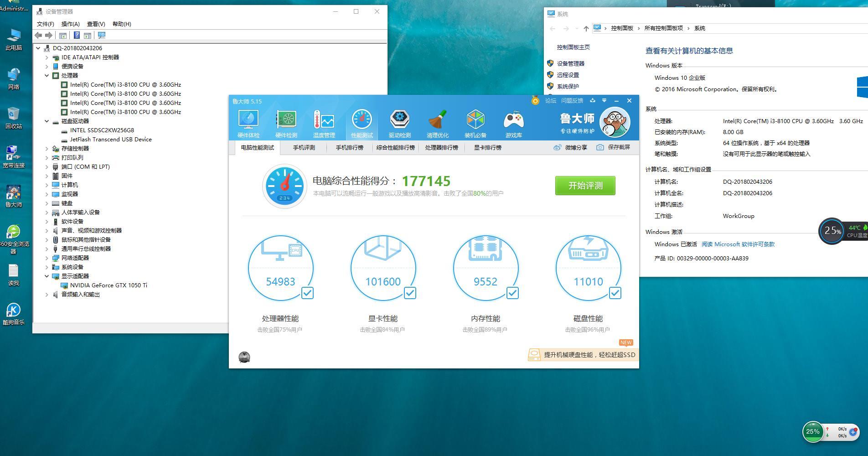
Task: Switch to the 显卡排行榜 tab
Action: point(487,147)
